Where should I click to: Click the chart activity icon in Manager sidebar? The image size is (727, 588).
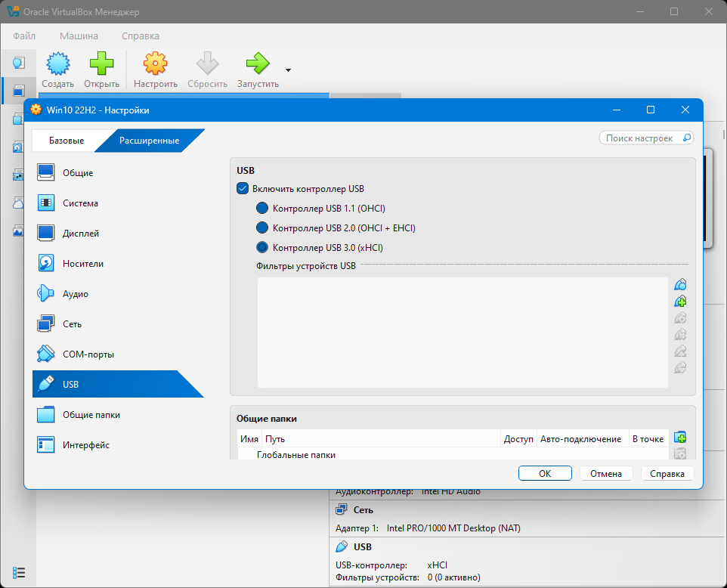19,231
